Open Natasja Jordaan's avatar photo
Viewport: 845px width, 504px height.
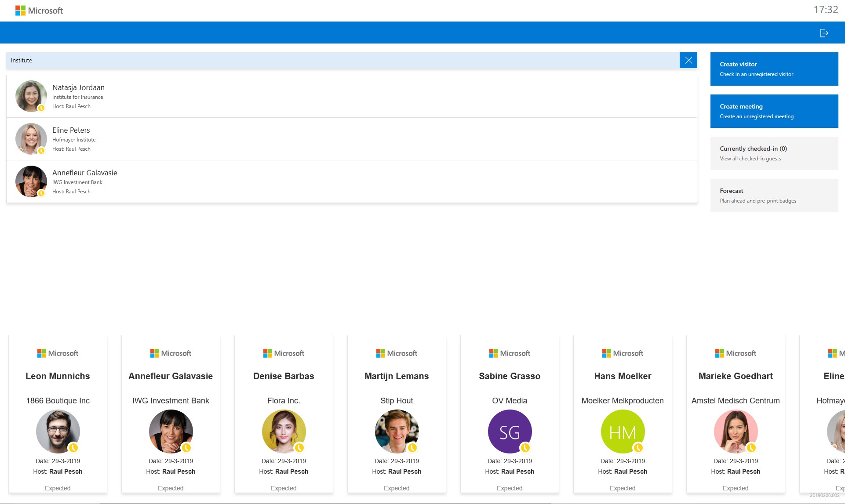pos(31,96)
